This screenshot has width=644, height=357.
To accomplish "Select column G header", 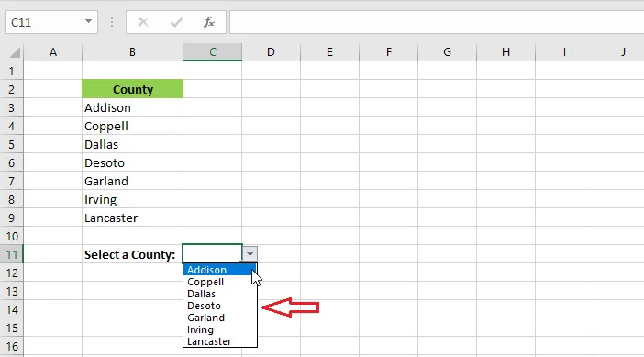I will 448,52.
